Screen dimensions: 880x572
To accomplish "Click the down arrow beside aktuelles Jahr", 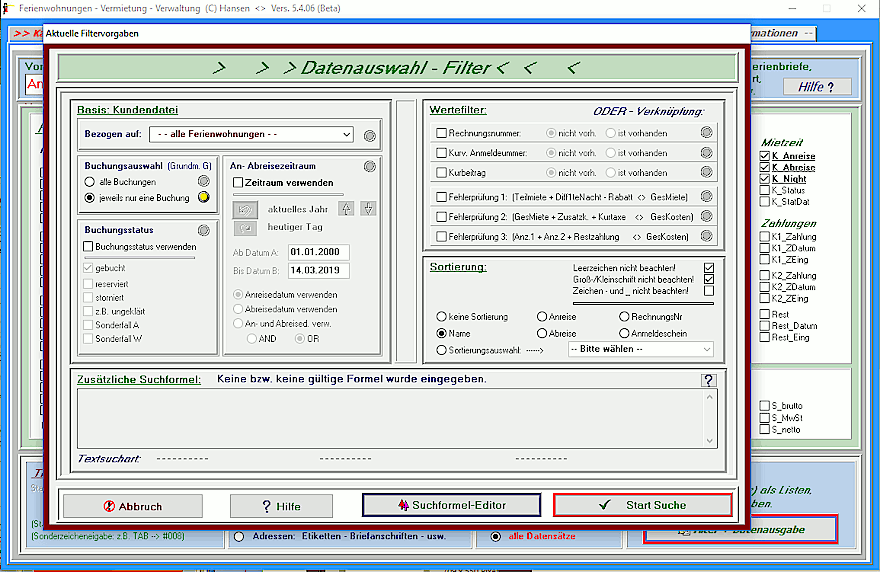I will 368,209.
